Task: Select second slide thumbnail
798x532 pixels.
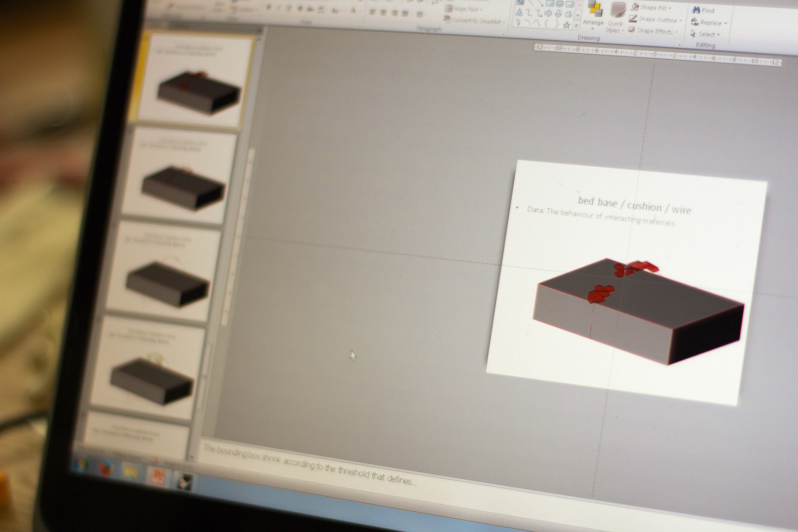Action: point(180,176)
